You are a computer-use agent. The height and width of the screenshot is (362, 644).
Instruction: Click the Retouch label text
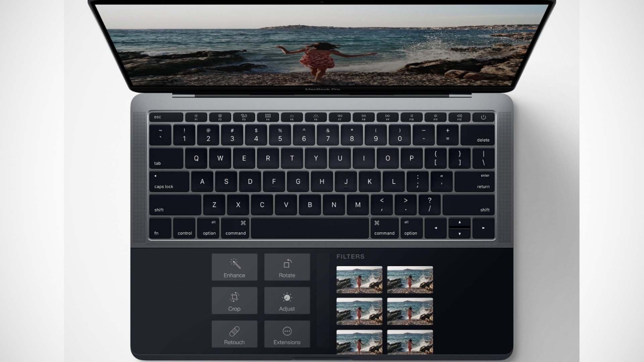[x=234, y=342]
